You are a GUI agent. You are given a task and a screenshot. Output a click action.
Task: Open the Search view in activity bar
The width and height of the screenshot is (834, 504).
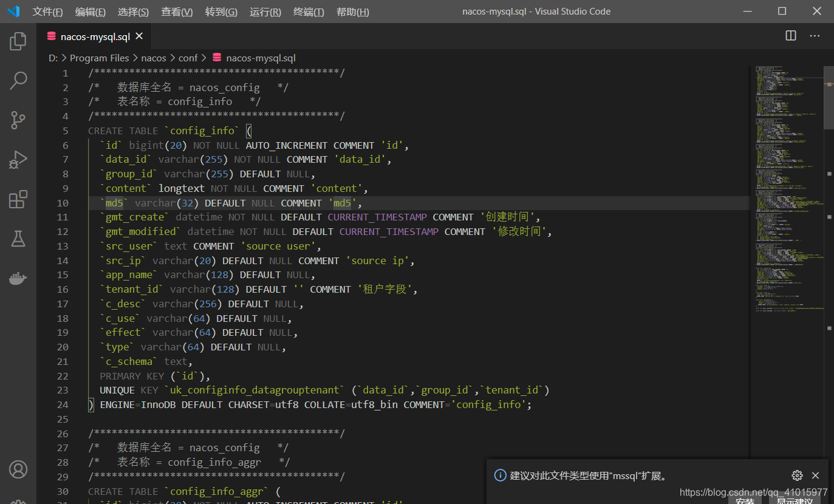point(18,80)
